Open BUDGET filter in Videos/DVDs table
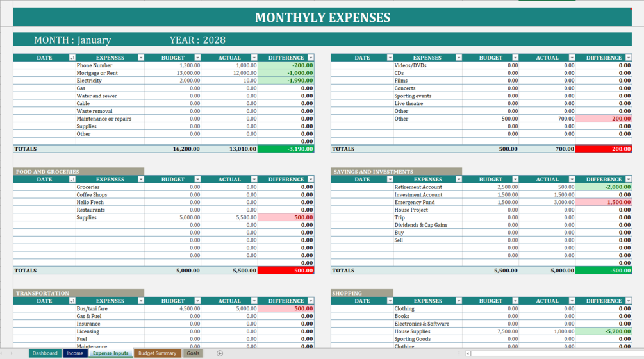 pyautogui.click(x=515, y=58)
